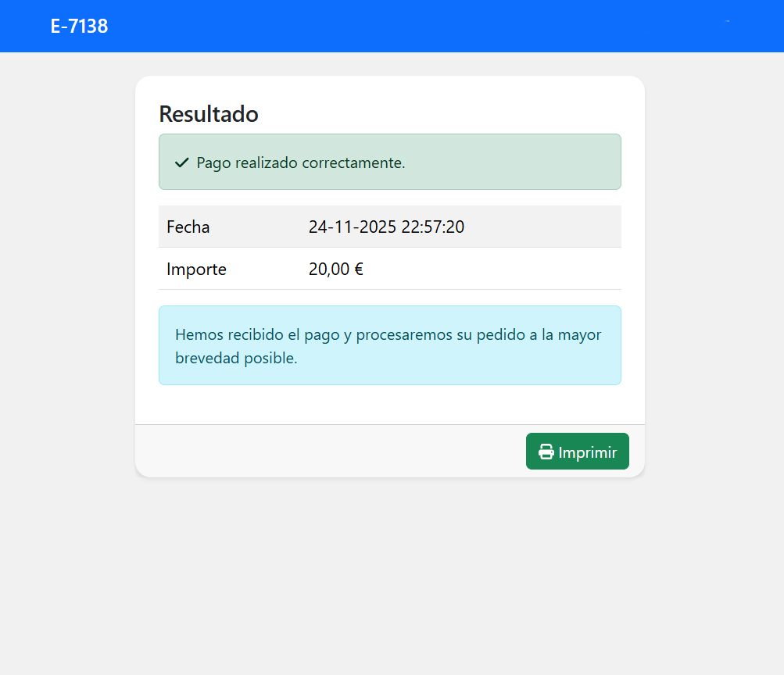Click the blank right end of the Fecha row
This screenshot has height=675, width=784.
[x=563, y=227]
